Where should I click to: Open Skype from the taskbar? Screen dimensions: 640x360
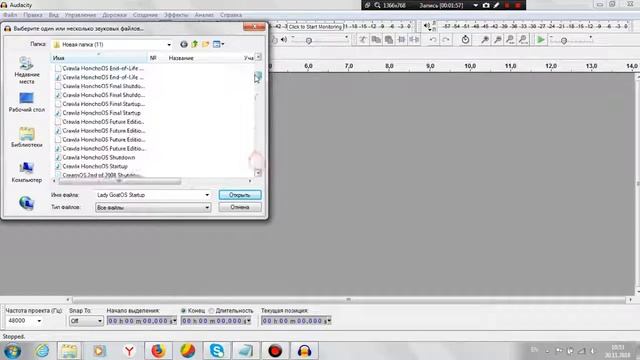pyautogui.click(x=217, y=351)
